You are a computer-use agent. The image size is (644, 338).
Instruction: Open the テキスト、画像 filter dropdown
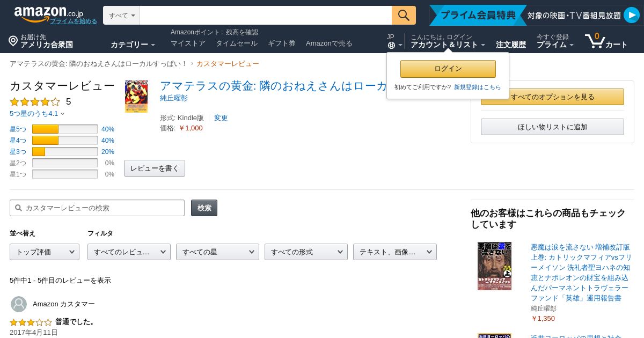pyautogui.click(x=395, y=252)
